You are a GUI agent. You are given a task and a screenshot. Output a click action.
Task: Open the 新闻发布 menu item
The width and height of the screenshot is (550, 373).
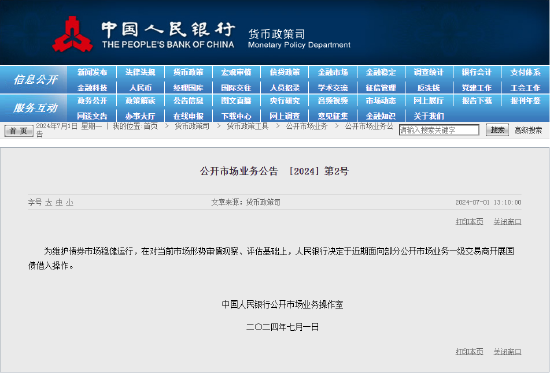92,72
